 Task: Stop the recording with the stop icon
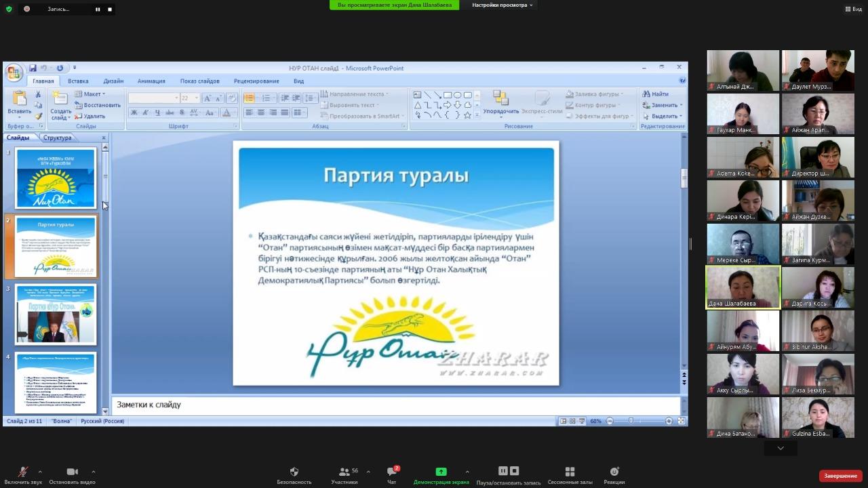pyautogui.click(x=110, y=9)
